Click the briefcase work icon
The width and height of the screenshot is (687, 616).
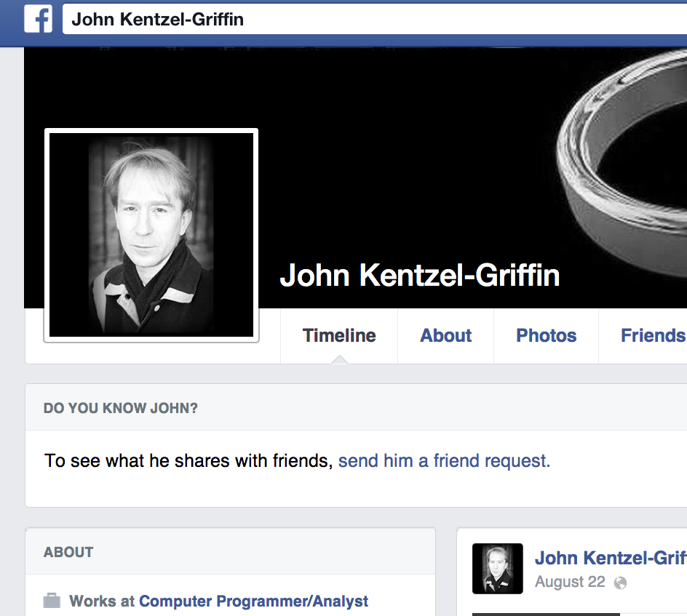[x=52, y=601]
